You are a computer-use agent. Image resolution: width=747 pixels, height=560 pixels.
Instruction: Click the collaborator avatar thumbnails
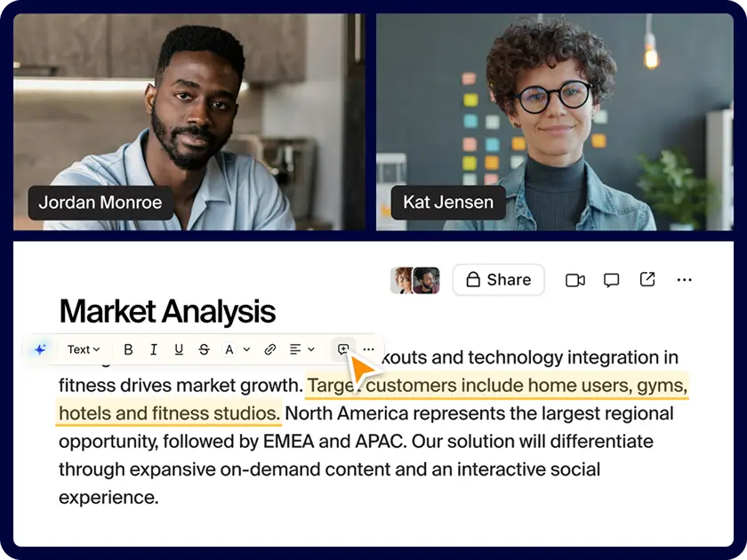tap(415, 280)
